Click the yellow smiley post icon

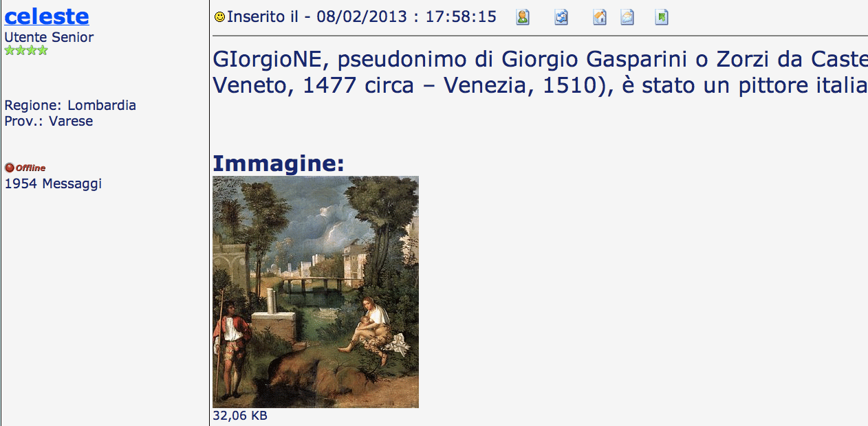[219, 17]
